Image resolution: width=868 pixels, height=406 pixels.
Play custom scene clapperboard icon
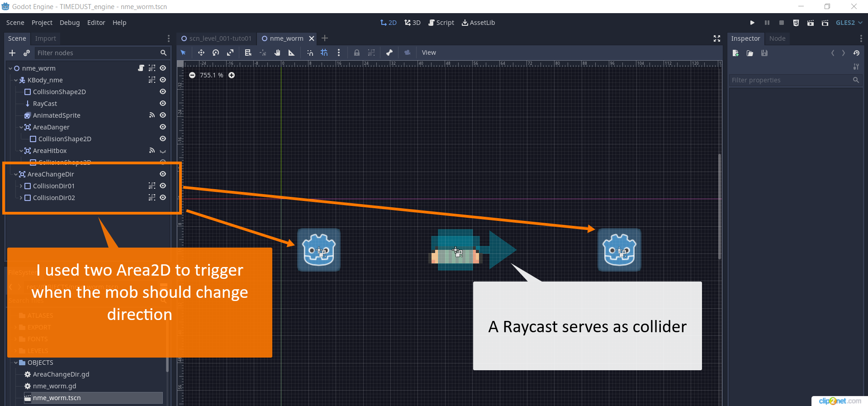click(825, 23)
